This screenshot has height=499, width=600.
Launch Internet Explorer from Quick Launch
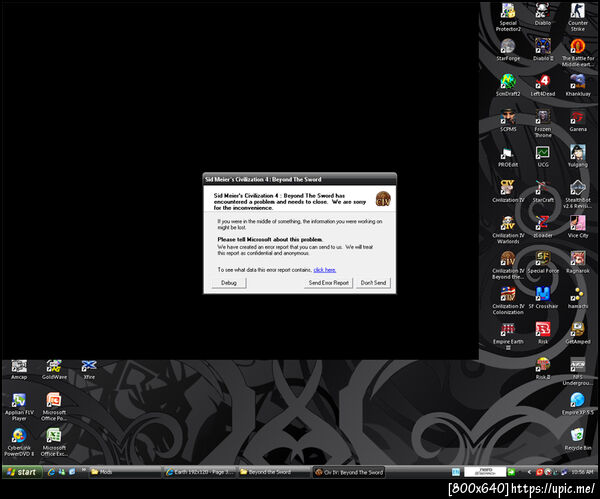pos(51,472)
